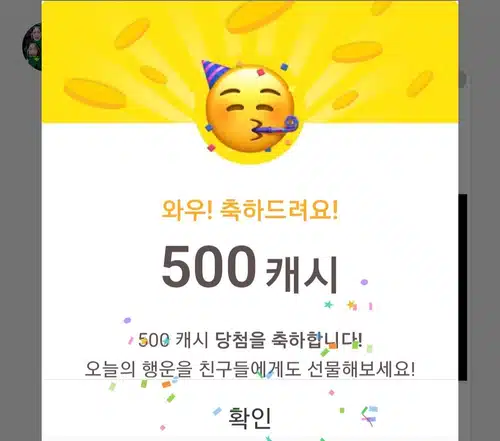
Task: Click the purple party blower on the emoji
Action: coord(276,126)
